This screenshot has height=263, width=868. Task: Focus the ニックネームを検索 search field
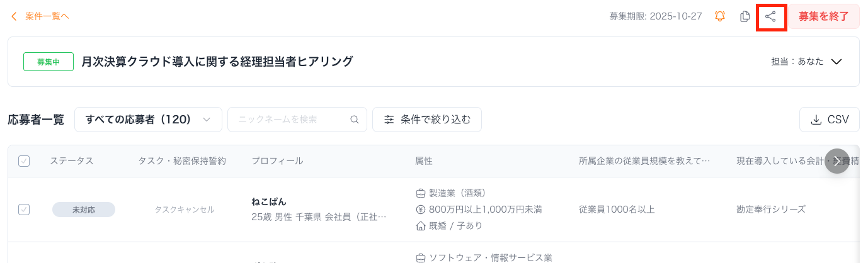pos(290,120)
